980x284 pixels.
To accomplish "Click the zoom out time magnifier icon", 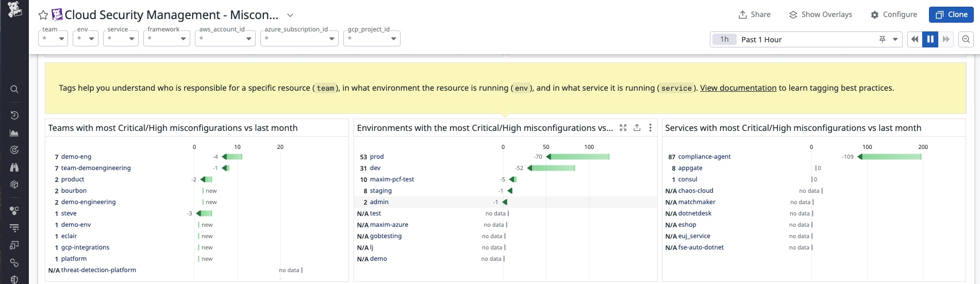I will 966,39.
